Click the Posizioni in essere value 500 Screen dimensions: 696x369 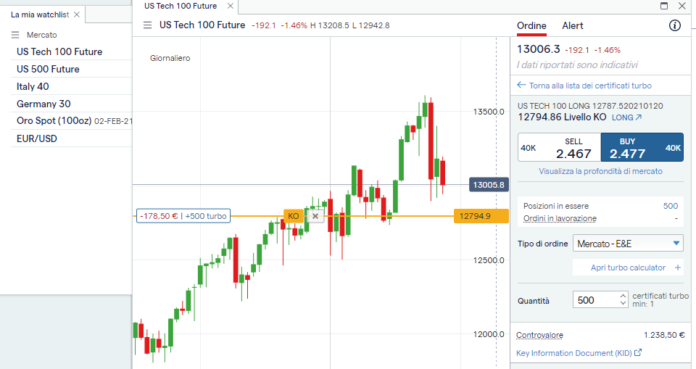click(x=670, y=206)
